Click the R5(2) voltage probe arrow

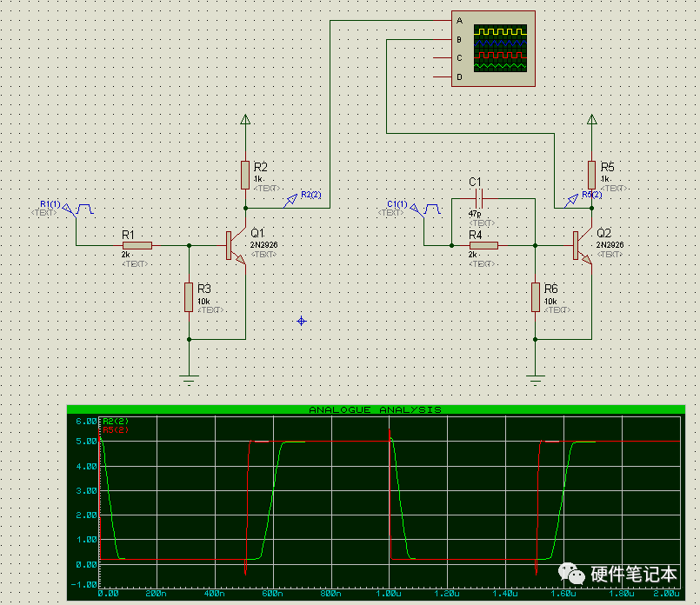(x=571, y=201)
